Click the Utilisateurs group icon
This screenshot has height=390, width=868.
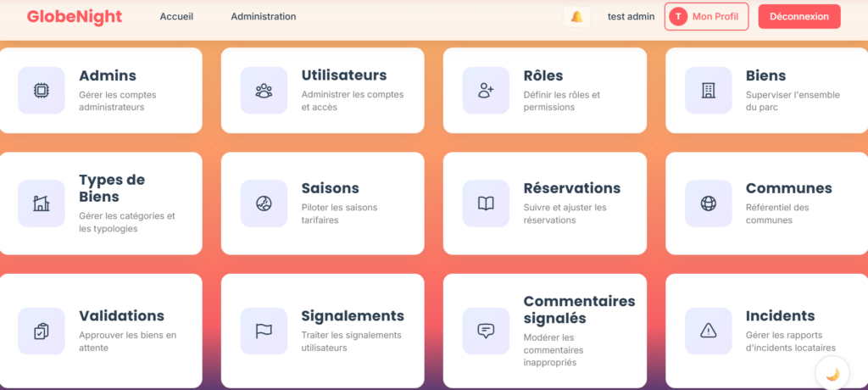[x=263, y=91]
